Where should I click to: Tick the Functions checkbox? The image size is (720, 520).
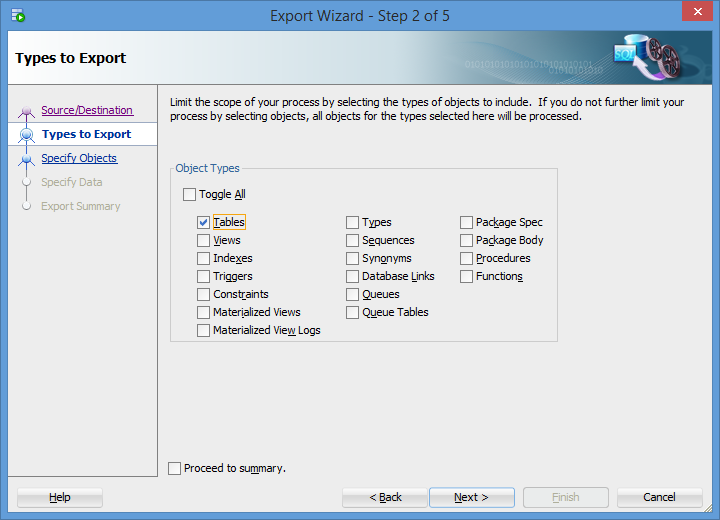(467, 277)
